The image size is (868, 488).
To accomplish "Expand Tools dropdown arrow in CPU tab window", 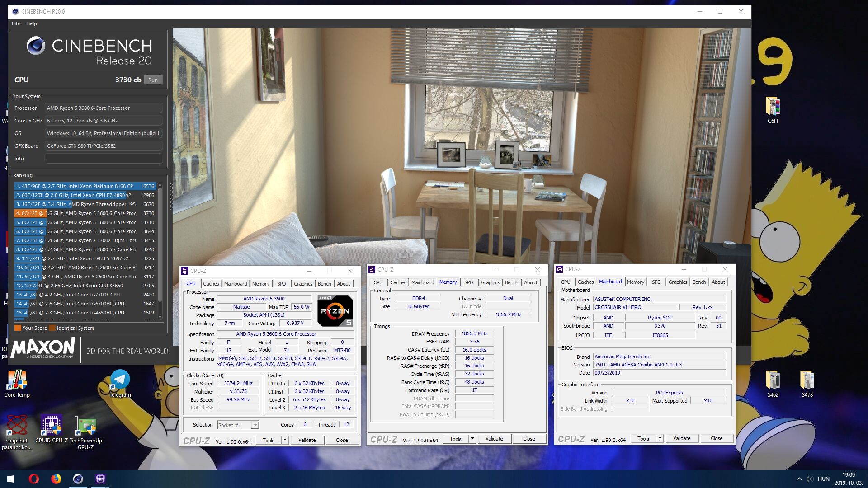I will tap(285, 440).
